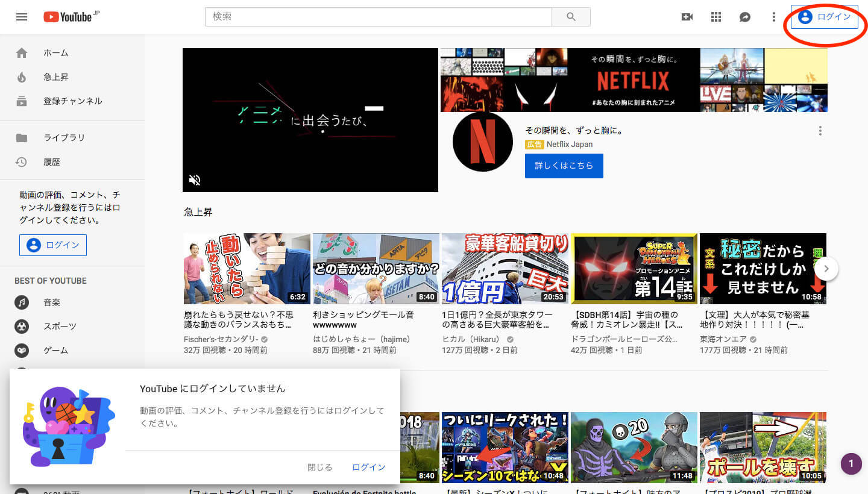The height and width of the screenshot is (494, 868).
Task: Select 音楽 under BEST OF YOUTUBE
Action: tap(72, 302)
